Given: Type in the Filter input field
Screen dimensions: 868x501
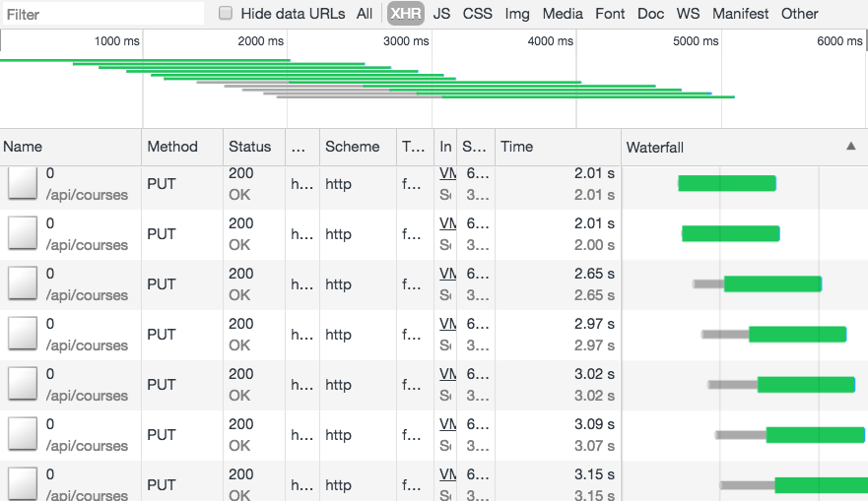Looking at the screenshot, I should click(99, 15).
